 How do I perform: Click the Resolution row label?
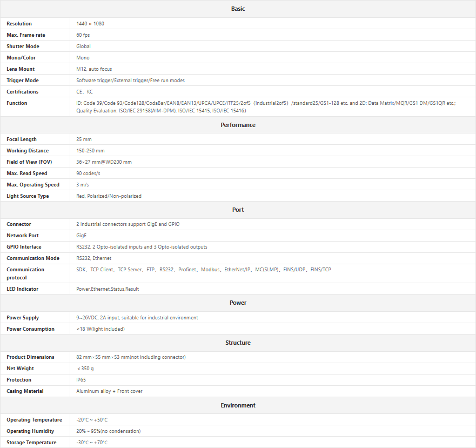point(19,24)
